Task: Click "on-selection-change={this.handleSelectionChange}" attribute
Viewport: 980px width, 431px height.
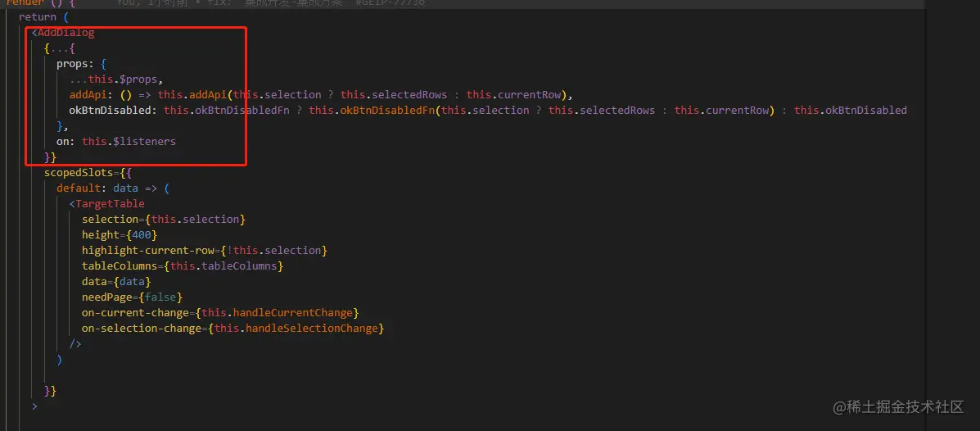Action: 233,329
